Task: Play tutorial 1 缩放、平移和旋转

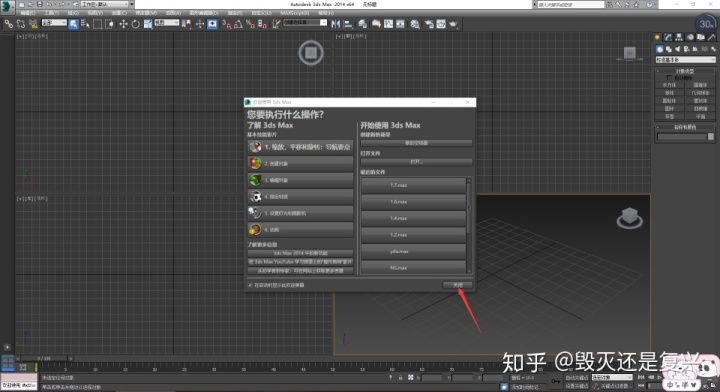Action: tap(300, 147)
